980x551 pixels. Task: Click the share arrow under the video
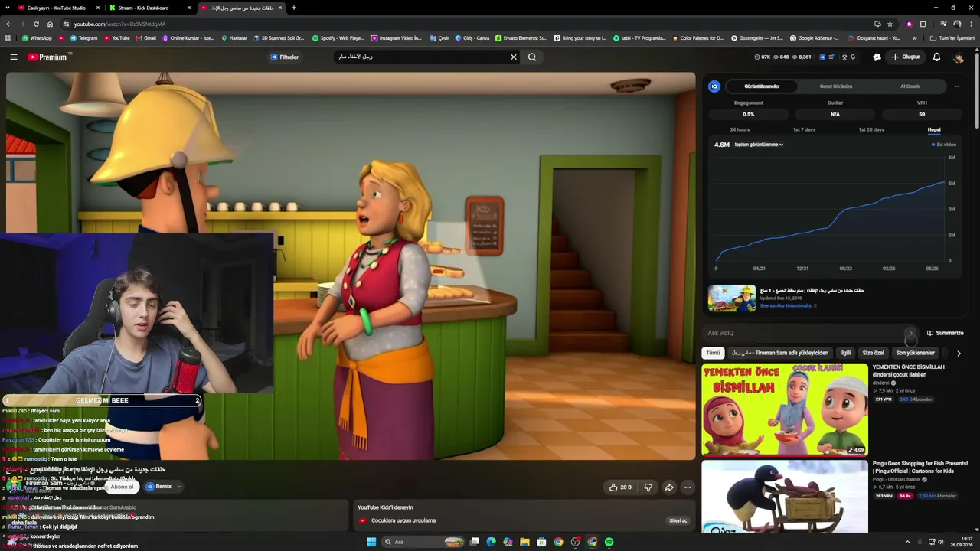tap(668, 487)
